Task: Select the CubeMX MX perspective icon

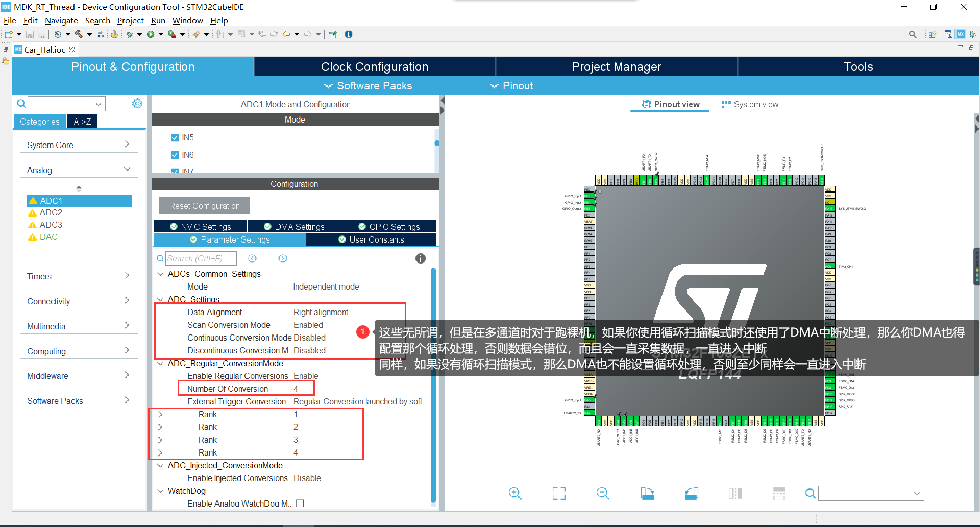Action: (961, 34)
